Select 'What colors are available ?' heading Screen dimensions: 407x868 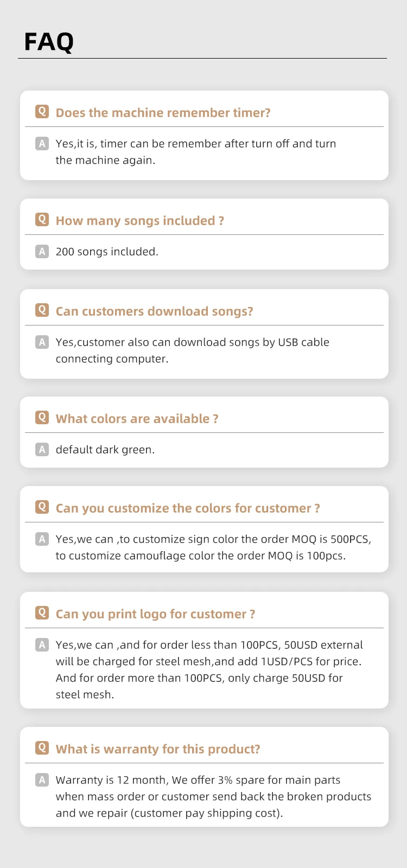(137, 419)
